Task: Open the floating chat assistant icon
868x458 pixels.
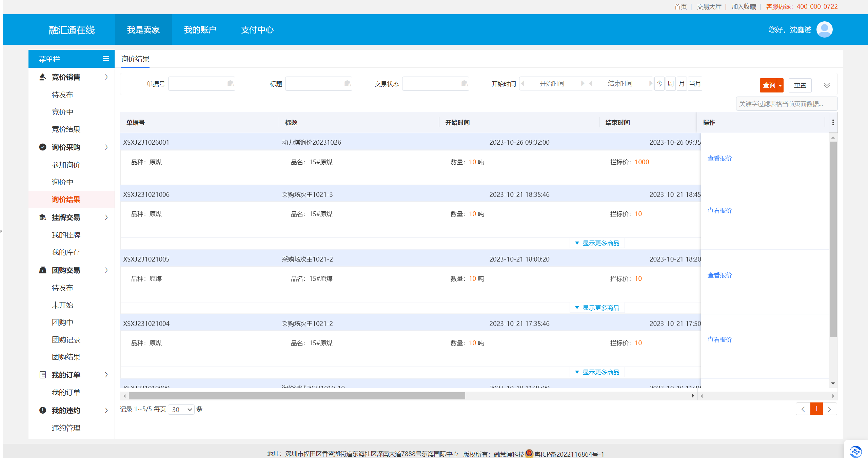Action: [x=856, y=451]
